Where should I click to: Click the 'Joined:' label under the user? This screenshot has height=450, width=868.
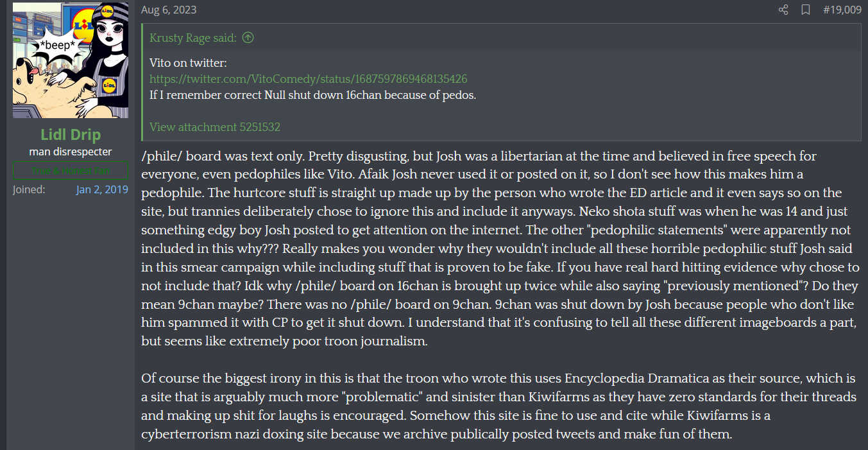pos(29,189)
